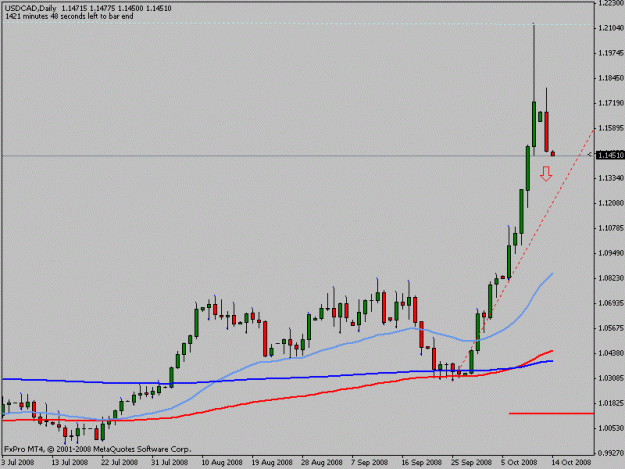
Task: Click the 16 Sep 2008 date label
Action: [421, 463]
